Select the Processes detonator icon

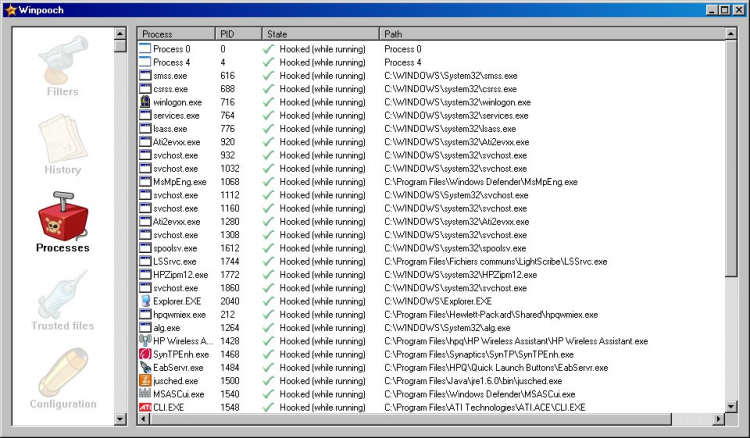[63, 216]
